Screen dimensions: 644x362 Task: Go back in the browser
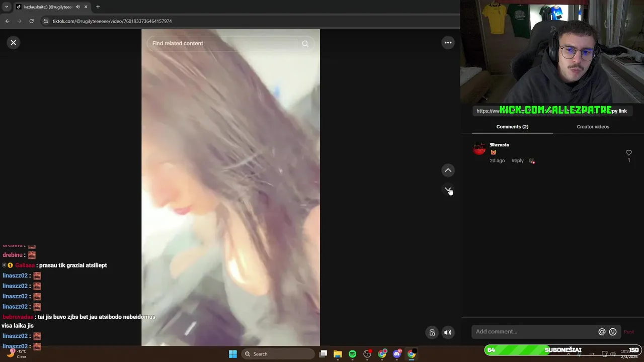(7, 21)
